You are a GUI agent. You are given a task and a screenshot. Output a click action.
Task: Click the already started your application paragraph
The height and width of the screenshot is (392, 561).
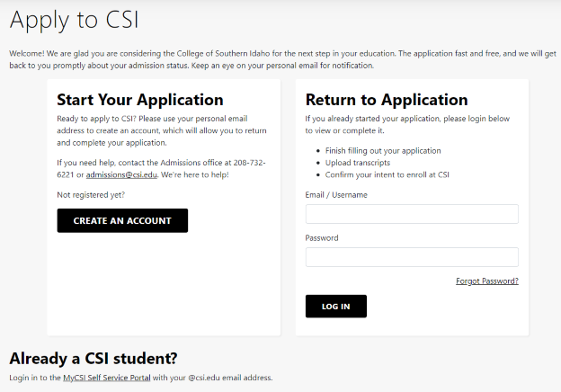[407, 124]
